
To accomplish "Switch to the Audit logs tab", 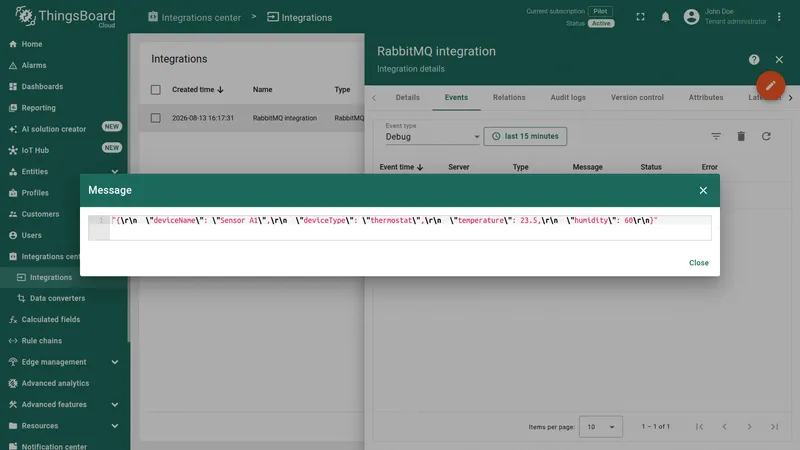I will tap(568, 97).
